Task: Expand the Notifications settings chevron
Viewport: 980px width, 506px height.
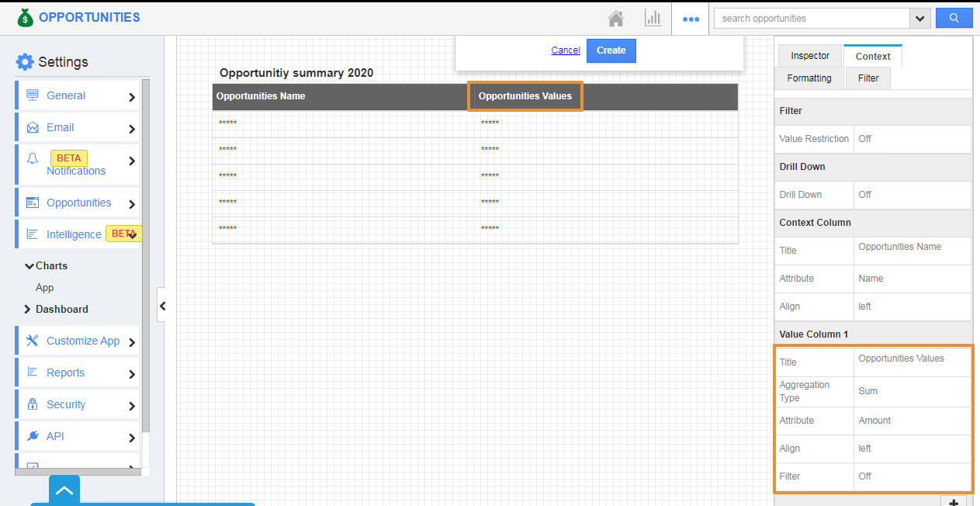Action: pos(132,161)
